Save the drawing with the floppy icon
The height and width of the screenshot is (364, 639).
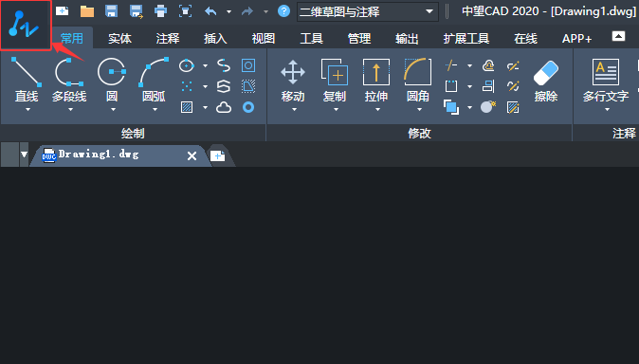click(111, 11)
